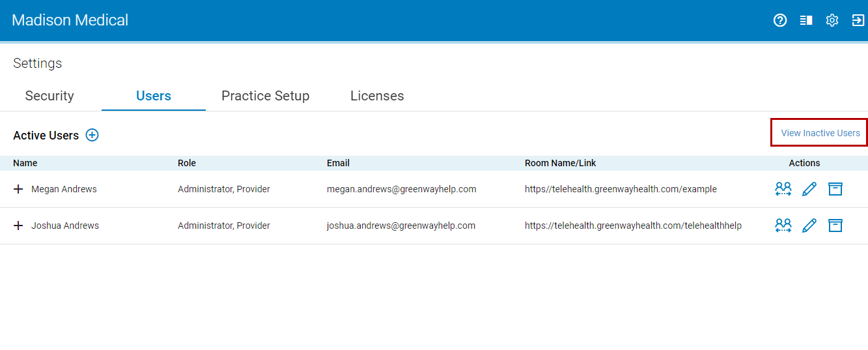Click the Madison Medical title

[x=70, y=20]
